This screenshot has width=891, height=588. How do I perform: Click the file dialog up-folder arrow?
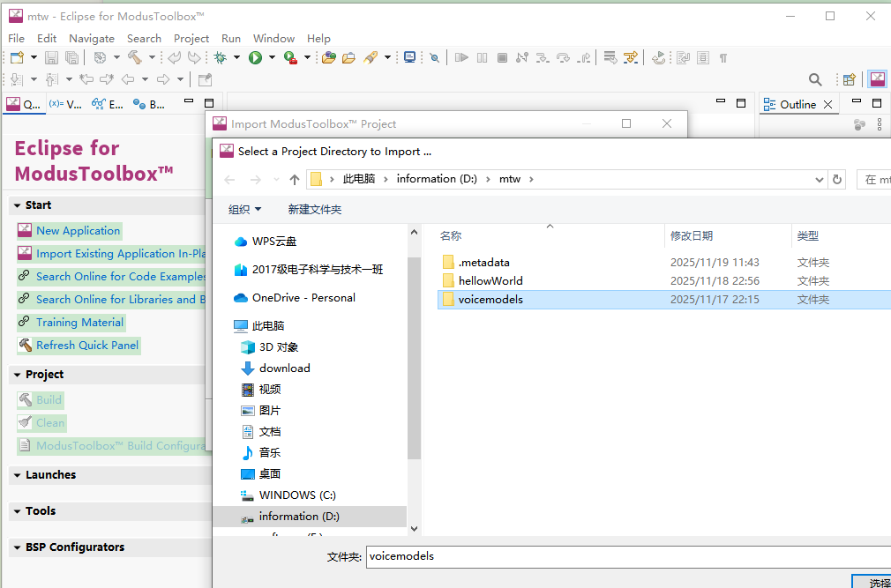click(294, 180)
